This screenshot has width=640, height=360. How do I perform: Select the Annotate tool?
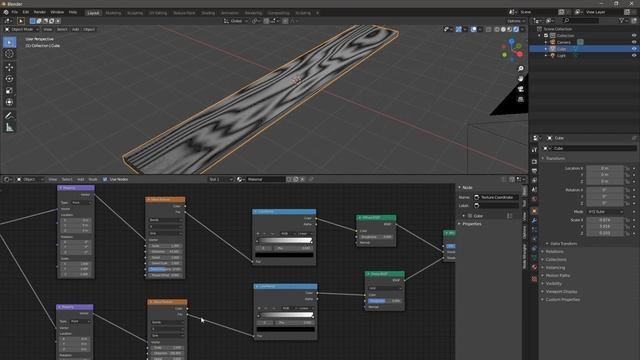pos(9,116)
